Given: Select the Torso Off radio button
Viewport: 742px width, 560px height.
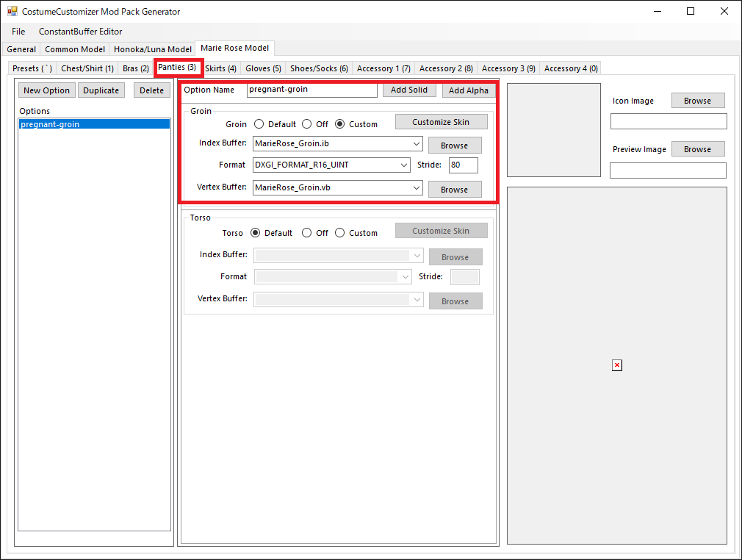Looking at the screenshot, I should click(x=306, y=233).
